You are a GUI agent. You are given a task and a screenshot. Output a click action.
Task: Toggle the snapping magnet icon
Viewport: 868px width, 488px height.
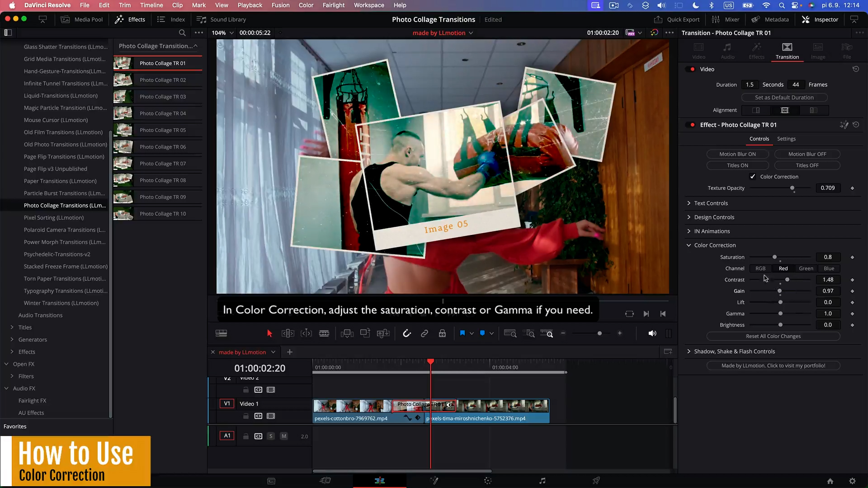tap(406, 333)
